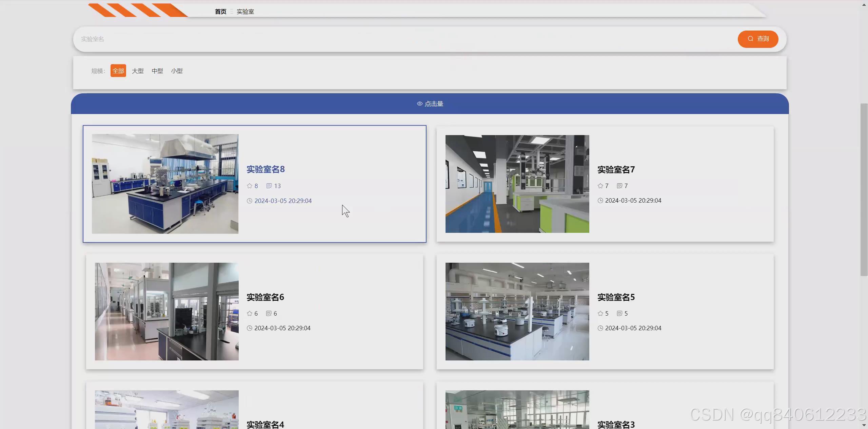868x429 pixels.
Task: Open the 实验室名5 title link
Action: (616, 297)
